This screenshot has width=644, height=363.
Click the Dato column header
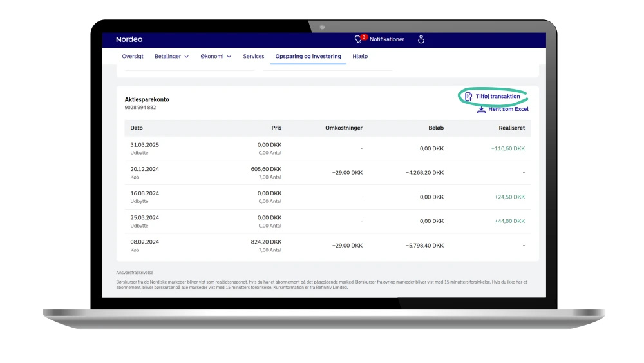point(137,128)
